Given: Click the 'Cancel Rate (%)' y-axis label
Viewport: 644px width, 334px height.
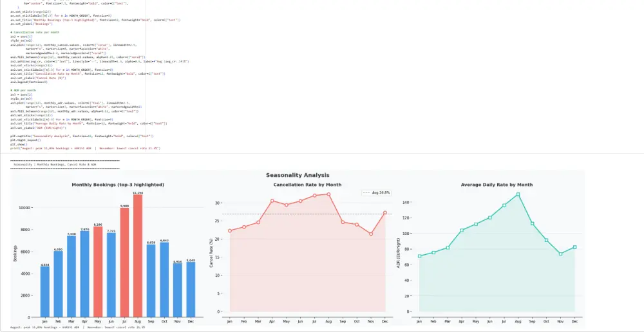Looking at the screenshot, I should (211, 253).
